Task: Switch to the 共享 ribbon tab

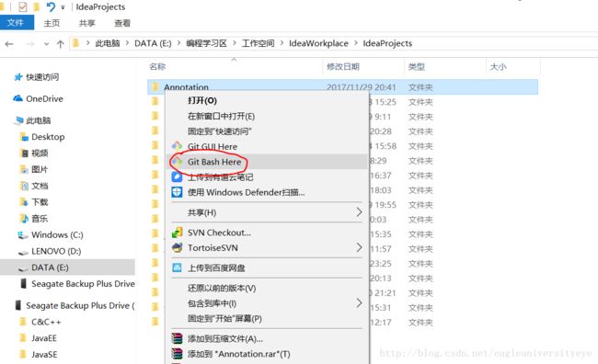Action: (x=86, y=23)
